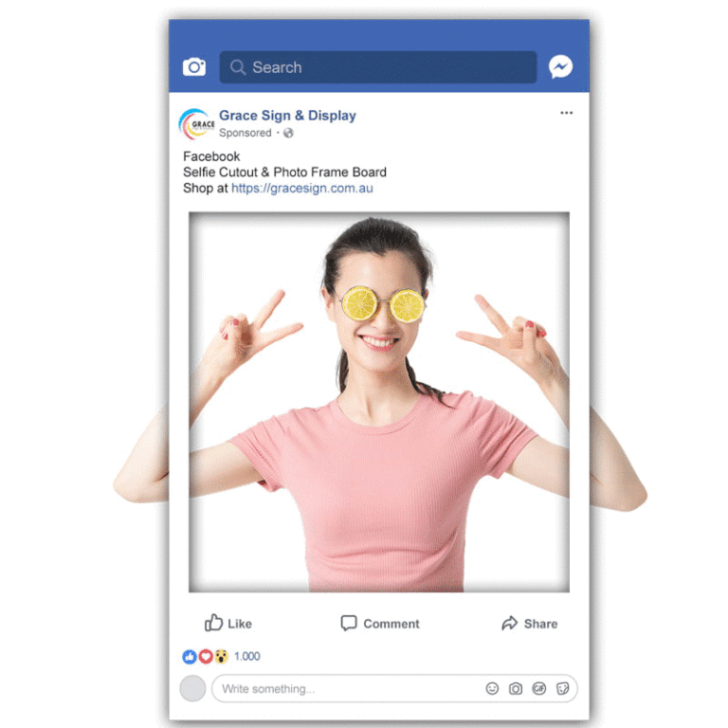Screen dimensions: 728x728
Task: Click the Grace Sign & Display profile logo
Action: point(196,124)
